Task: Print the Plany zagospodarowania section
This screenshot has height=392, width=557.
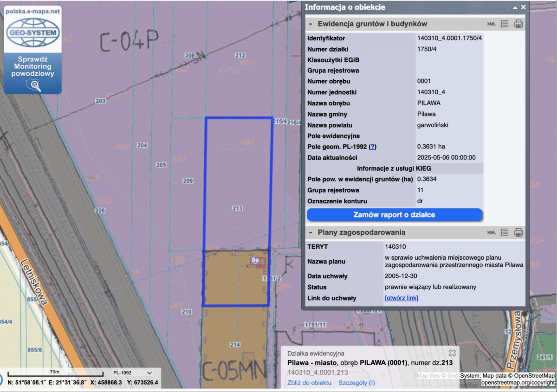Action: (x=518, y=232)
